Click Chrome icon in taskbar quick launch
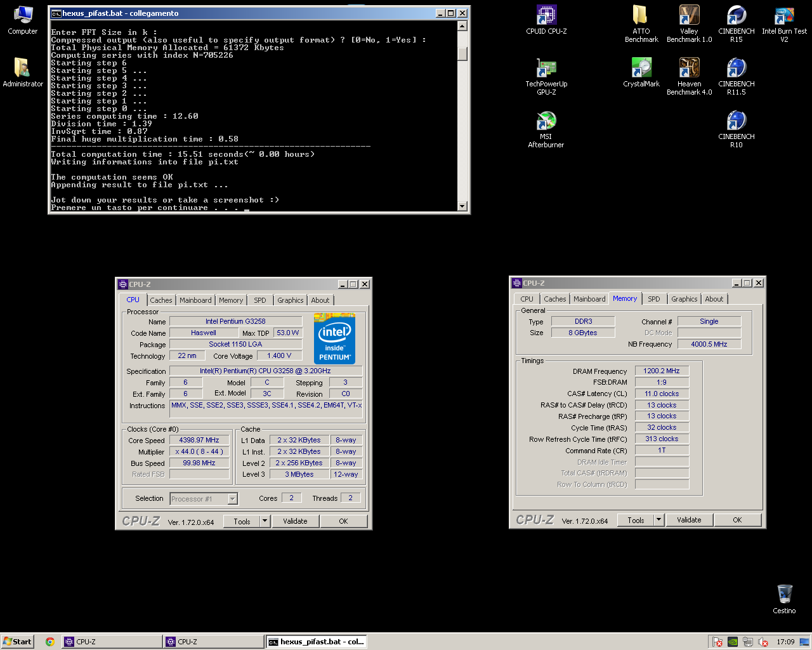The image size is (812, 650). coord(49,642)
